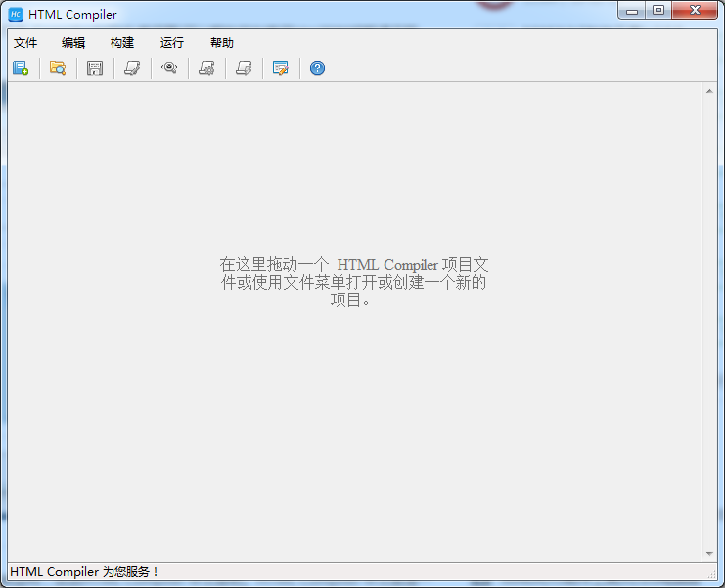Click the scroll with arrow toolbar icon
The image size is (725, 588).
tap(244, 68)
